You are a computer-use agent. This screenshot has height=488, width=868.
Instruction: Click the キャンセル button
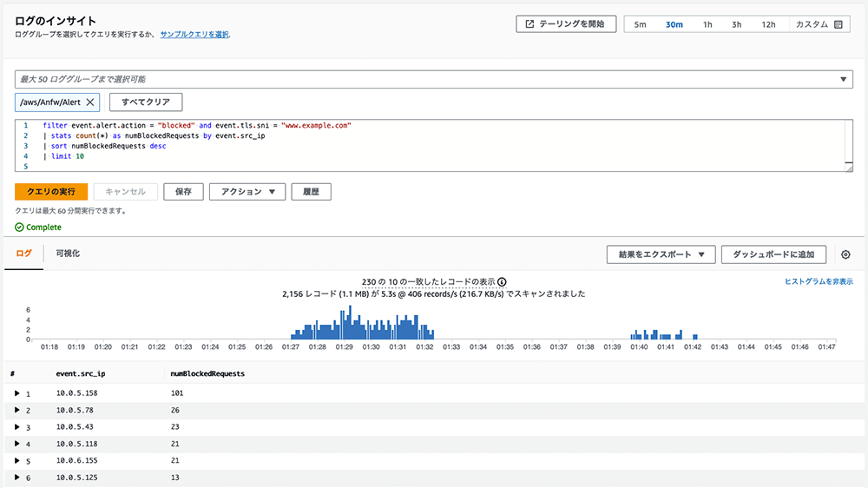click(x=125, y=192)
